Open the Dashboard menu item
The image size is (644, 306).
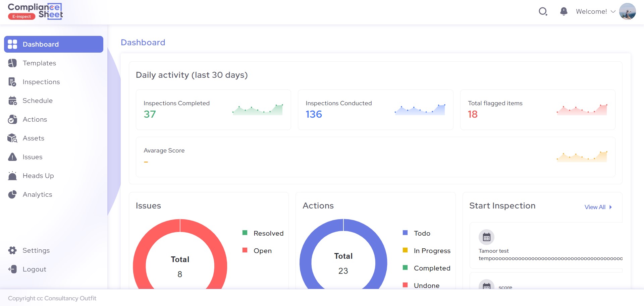[x=54, y=44]
